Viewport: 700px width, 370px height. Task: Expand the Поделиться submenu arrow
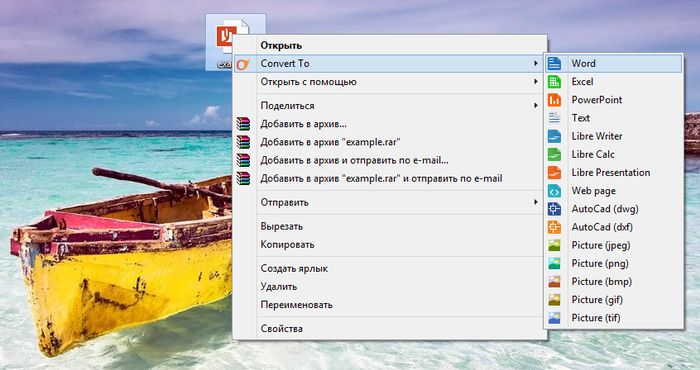[536, 106]
